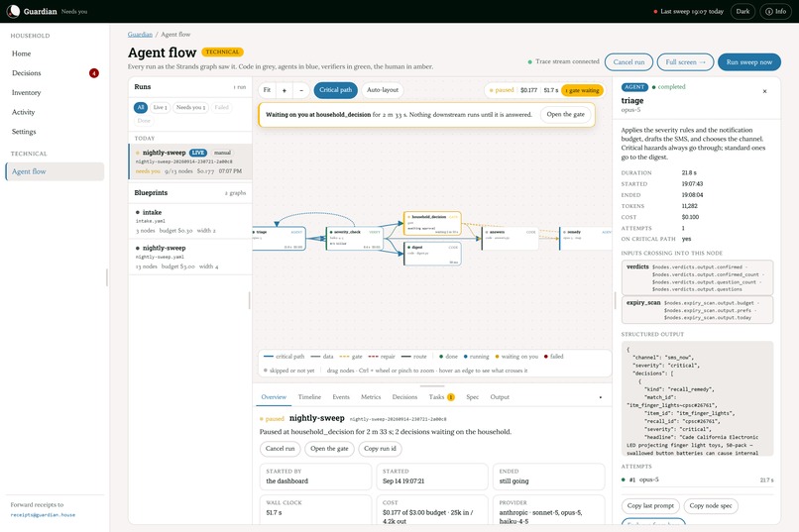Viewport: 799px width, 532px height.
Task: Open the Info button in header
Action: 775,11
